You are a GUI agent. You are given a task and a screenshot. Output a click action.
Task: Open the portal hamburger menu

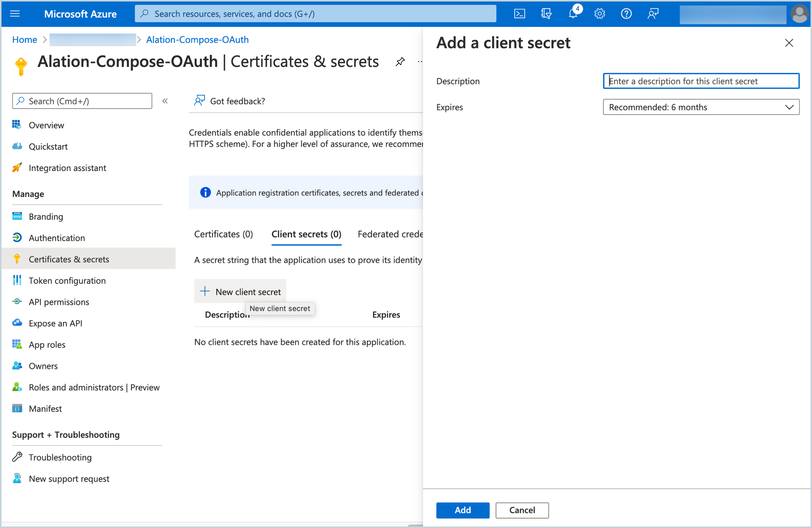pos(15,14)
